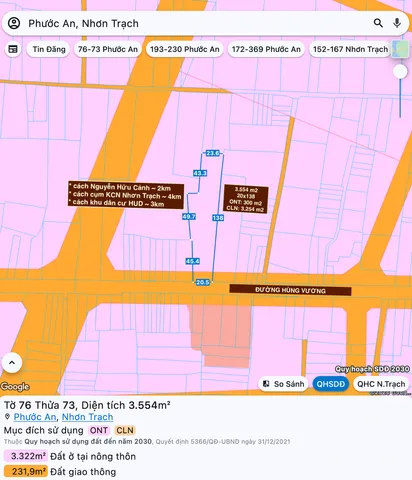The image size is (412, 480).
Task: Click the Phước An search field
Action: 197,23
